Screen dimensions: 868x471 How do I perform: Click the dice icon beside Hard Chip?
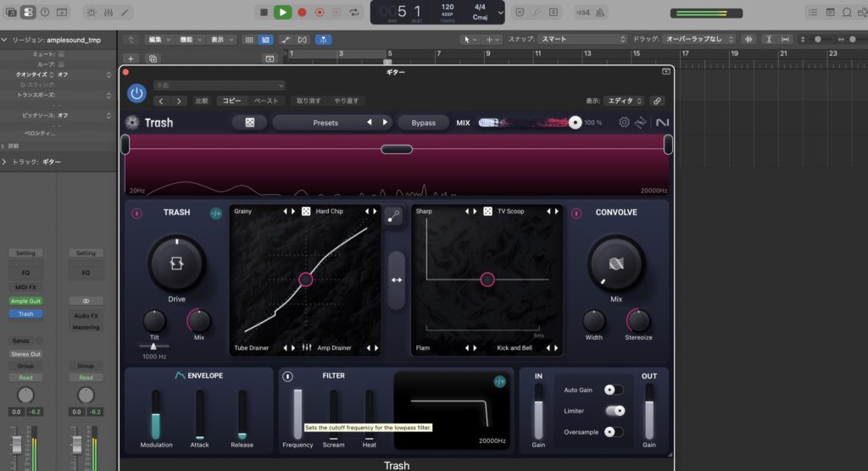point(306,212)
